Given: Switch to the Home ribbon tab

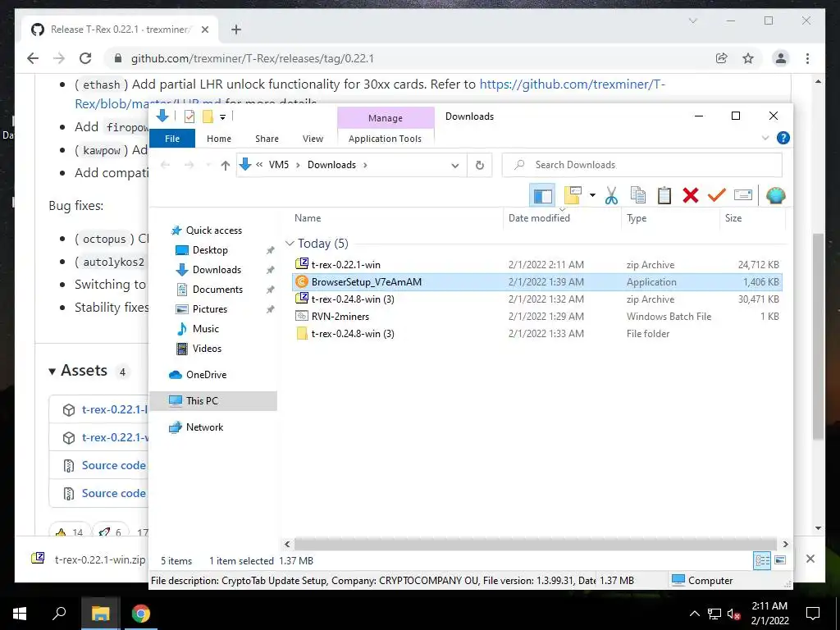Looking at the screenshot, I should [218, 139].
